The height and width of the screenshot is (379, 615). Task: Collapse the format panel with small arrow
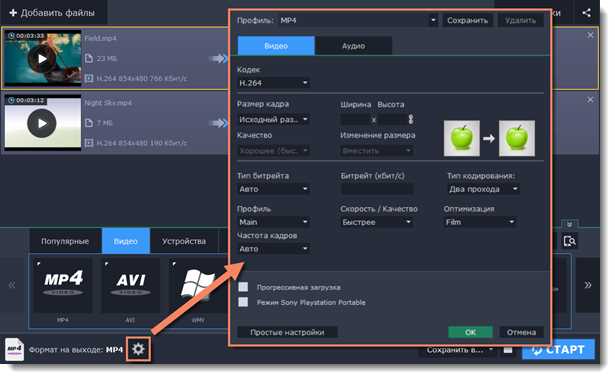[569, 224]
